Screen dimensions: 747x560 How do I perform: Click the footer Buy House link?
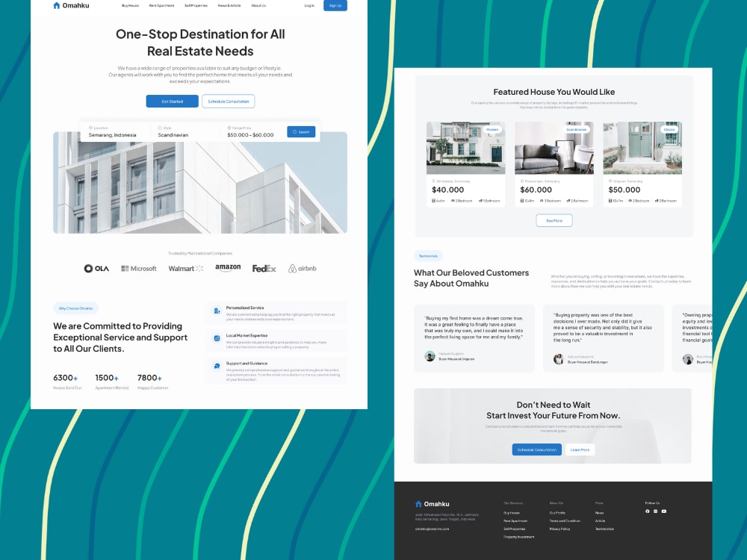click(512, 513)
